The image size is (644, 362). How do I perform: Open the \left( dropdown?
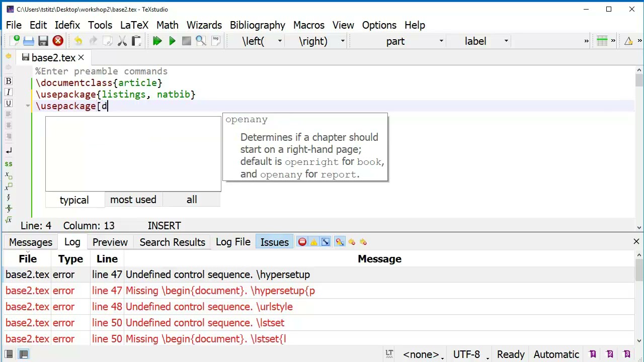279,41
